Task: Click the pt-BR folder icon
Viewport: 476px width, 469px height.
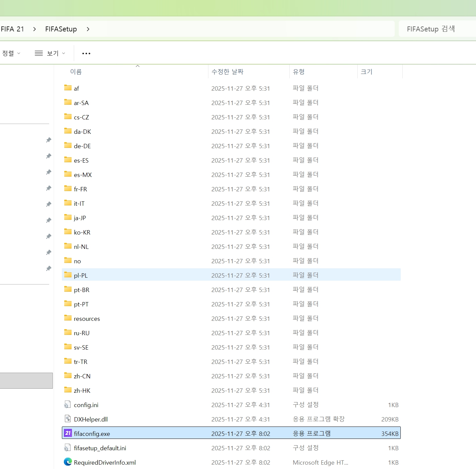Action: click(x=68, y=289)
